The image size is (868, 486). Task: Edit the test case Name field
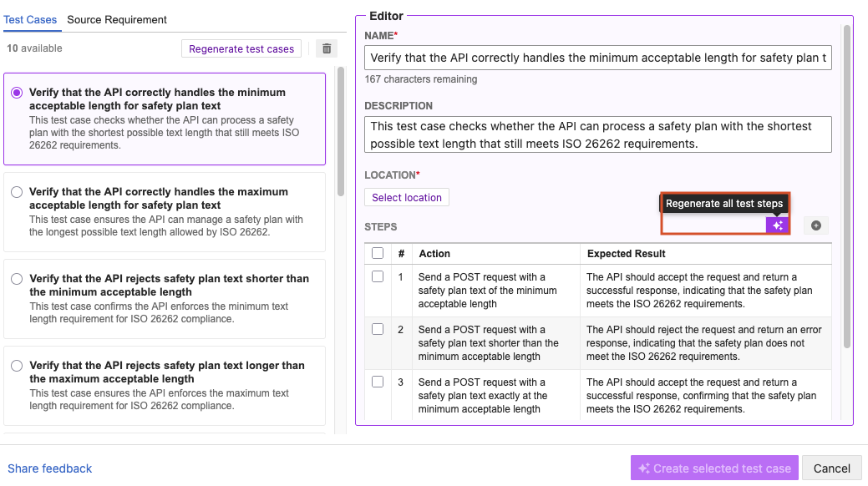pyautogui.click(x=598, y=58)
